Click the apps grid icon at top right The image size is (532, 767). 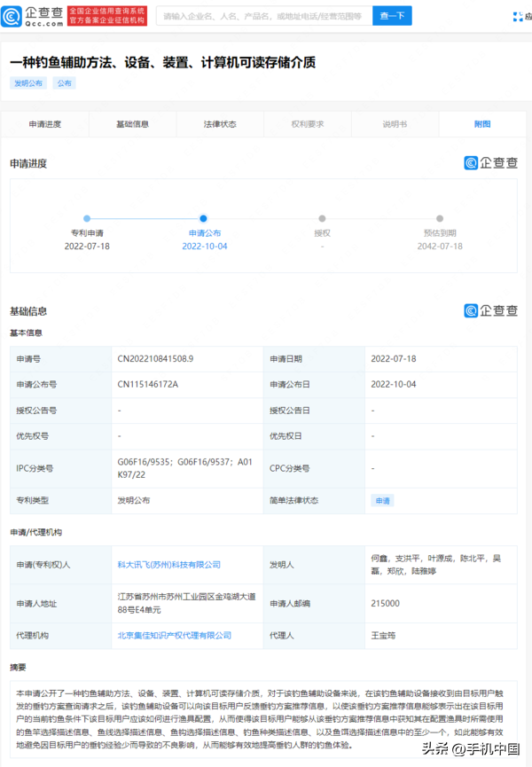coord(518,17)
